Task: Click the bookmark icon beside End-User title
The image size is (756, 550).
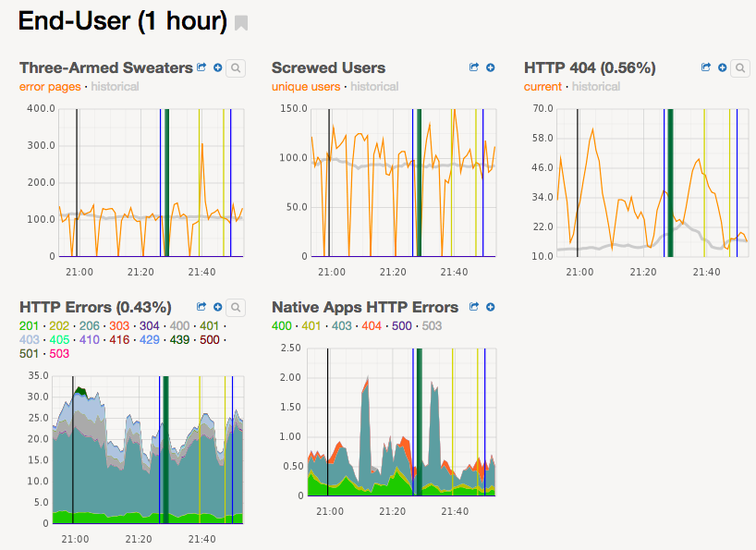Action: [x=241, y=23]
